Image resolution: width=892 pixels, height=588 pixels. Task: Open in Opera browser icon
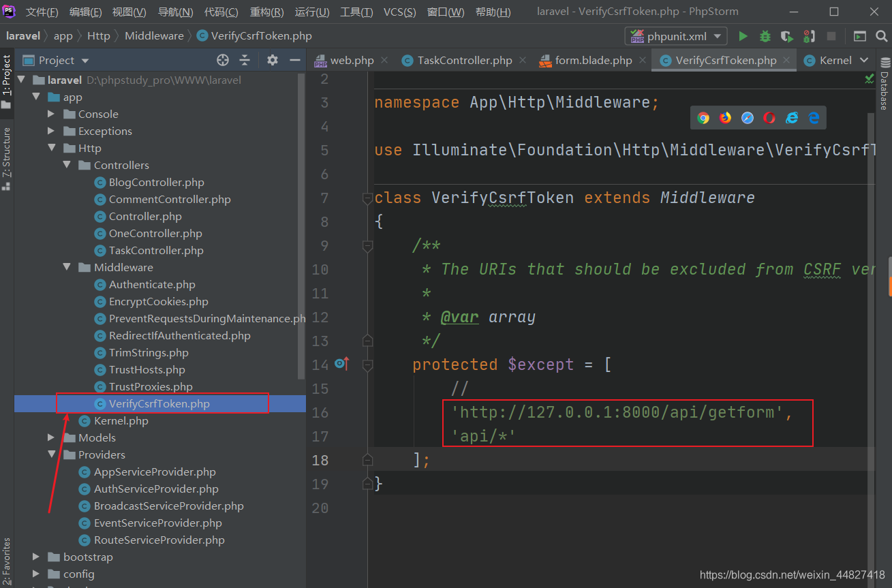[x=769, y=118]
